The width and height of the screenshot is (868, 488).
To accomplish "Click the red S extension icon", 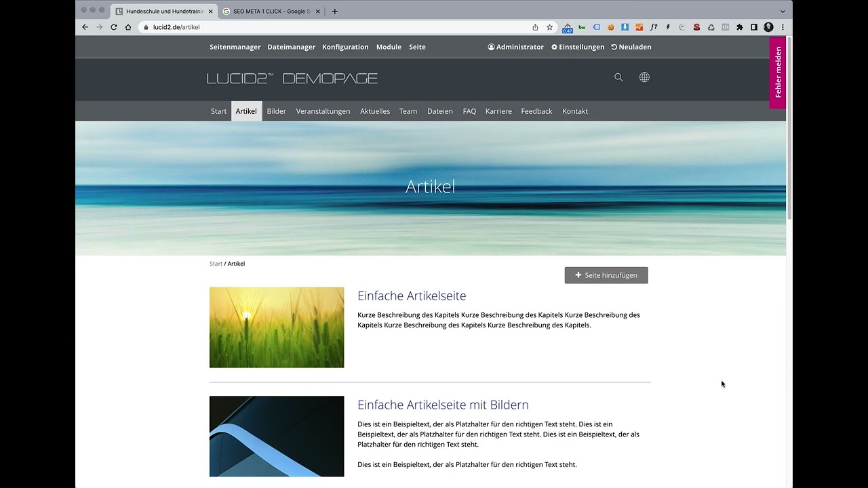I will coord(696,27).
